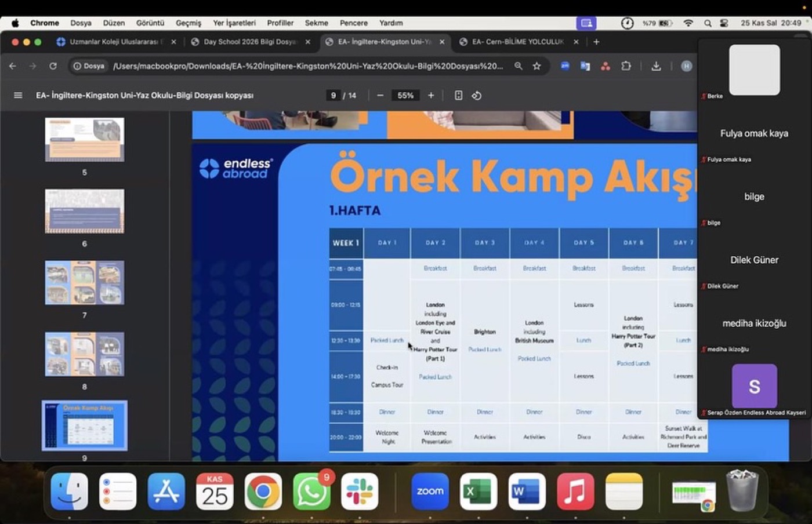Open Excel from the Dock
Image resolution: width=812 pixels, height=524 pixels.
coord(478,492)
